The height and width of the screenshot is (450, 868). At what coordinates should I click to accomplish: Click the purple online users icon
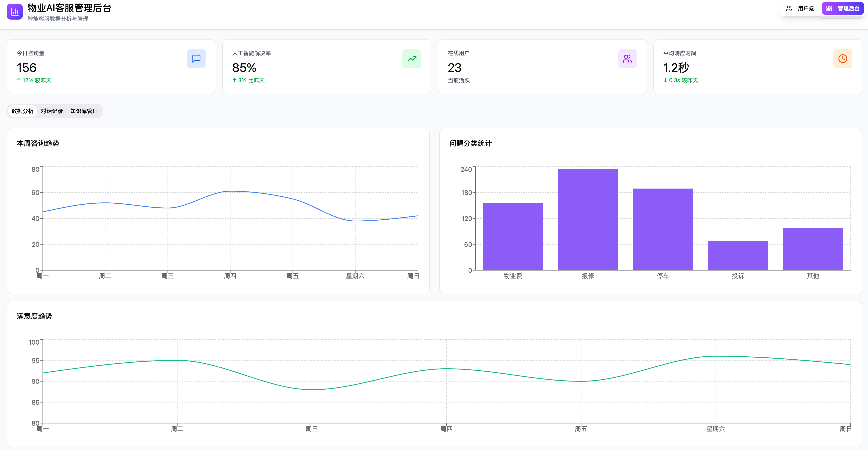627,59
